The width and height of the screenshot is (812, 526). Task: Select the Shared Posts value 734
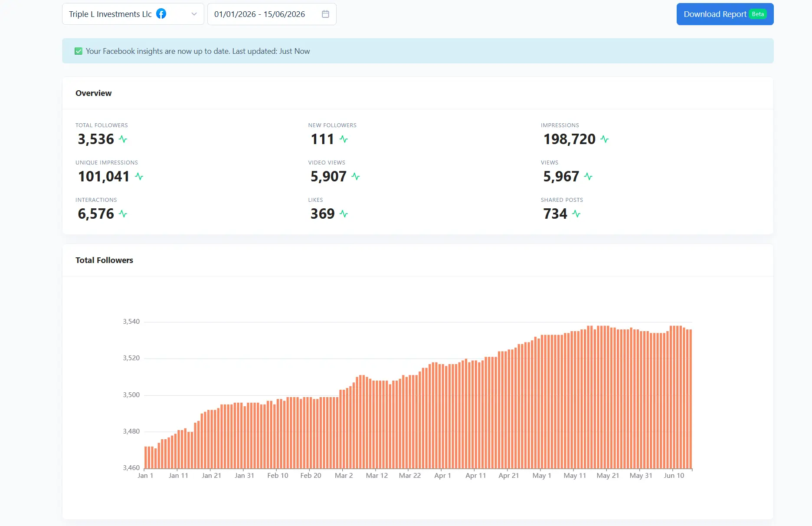pos(555,214)
